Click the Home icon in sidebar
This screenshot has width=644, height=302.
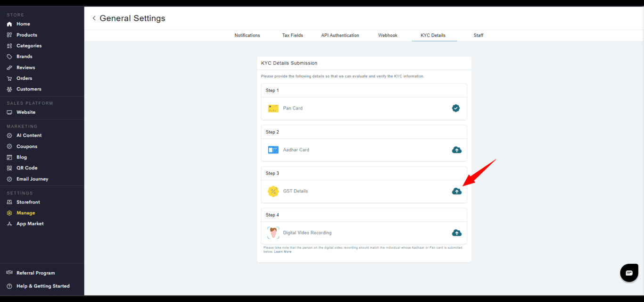9,24
